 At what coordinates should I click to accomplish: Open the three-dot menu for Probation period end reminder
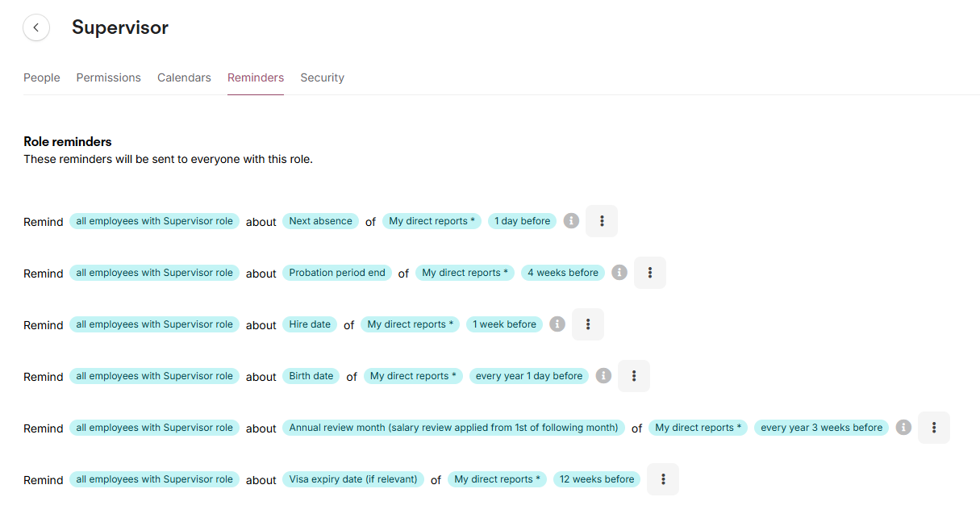650,273
